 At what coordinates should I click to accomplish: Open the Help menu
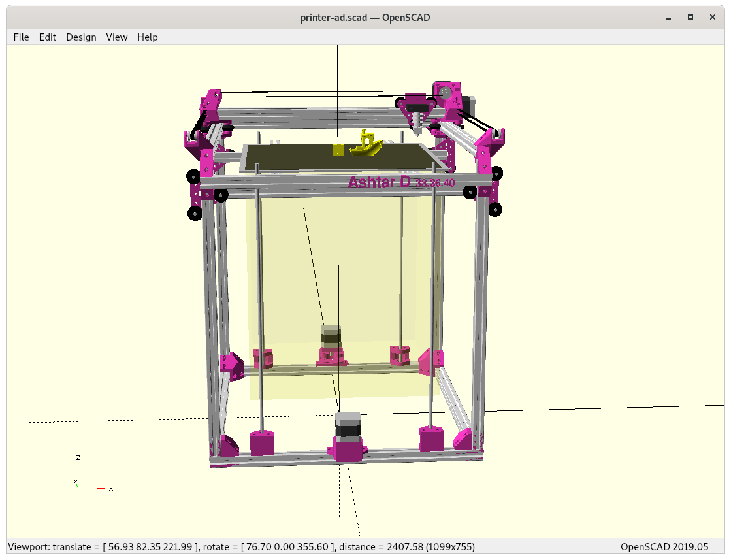tap(147, 37)
